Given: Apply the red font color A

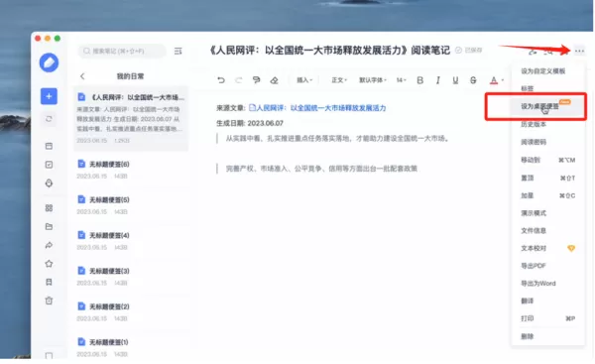Looking at the screenshot, I should tap(494, 80).
